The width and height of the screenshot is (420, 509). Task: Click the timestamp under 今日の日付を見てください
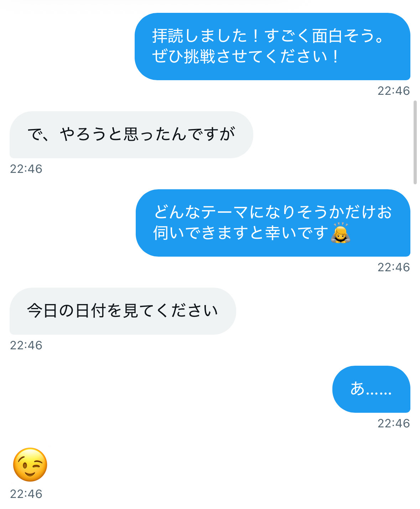pyautogui.click(x=26, y=345)
